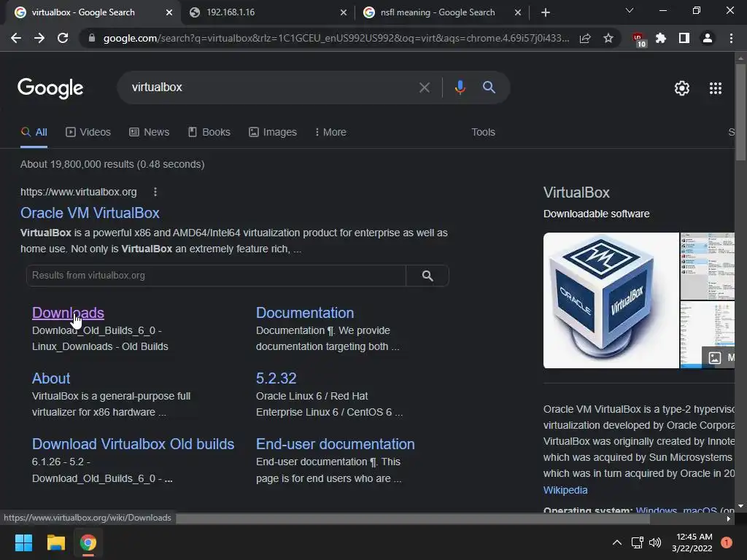Open the Extensions puzzle icon
The width and height of the screenshot is (747, 560).
coord(661,38)
